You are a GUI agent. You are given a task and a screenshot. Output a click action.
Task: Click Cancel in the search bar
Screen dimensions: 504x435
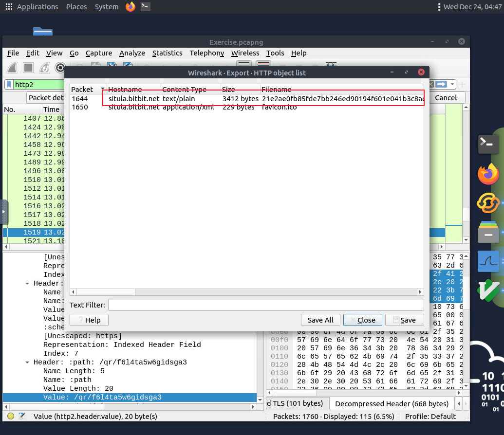(446, 98)
